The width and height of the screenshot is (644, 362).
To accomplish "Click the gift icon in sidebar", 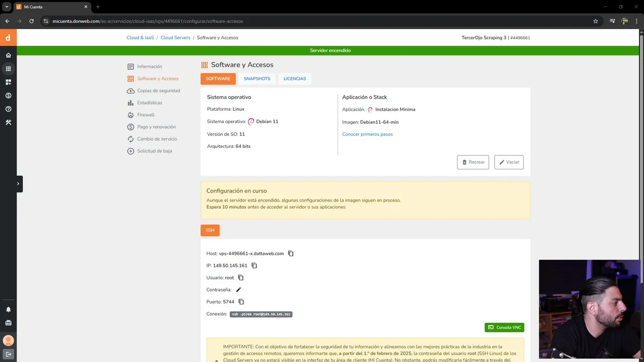I will tap(8, 323).
